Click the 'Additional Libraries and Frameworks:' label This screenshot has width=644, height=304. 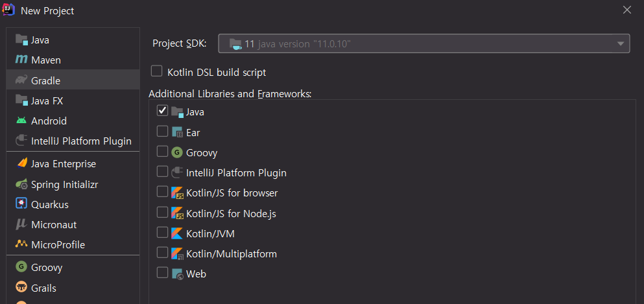[230, 94]
